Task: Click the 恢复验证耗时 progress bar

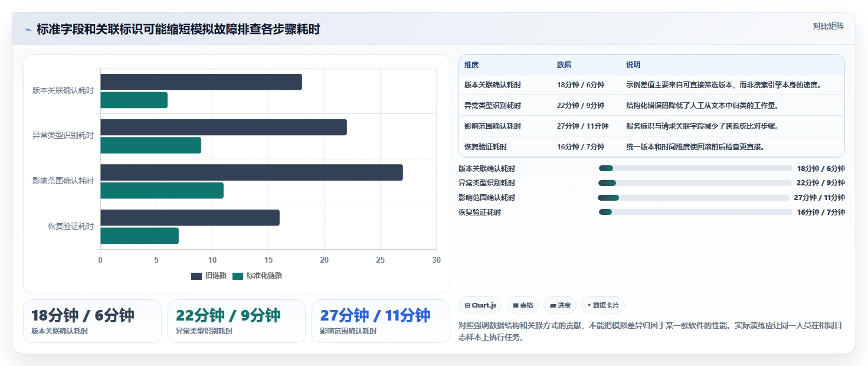Action: (x=696, y=212)
